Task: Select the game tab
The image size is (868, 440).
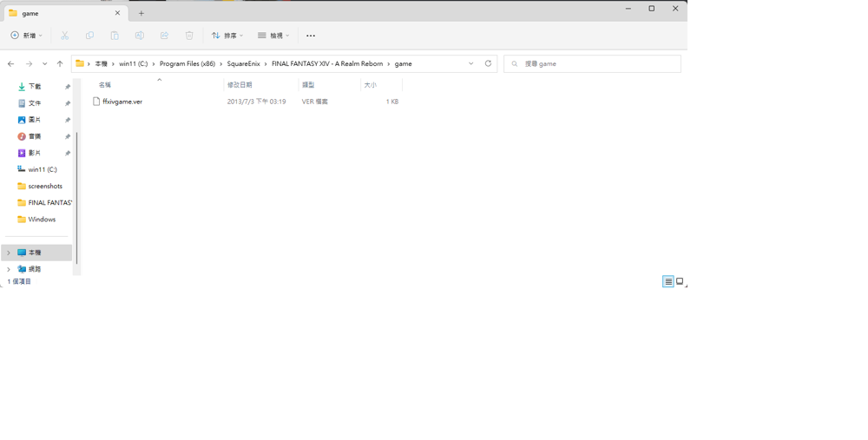Action: click(65, 13)
